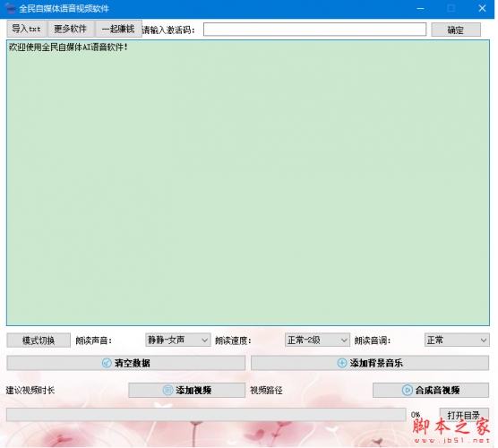
Task: Click the film icon on 添加视频
Action: (167, 390)
